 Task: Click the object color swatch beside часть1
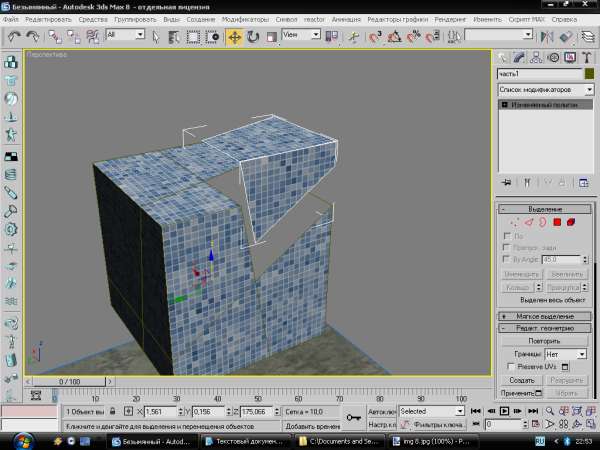pos(589,74)
